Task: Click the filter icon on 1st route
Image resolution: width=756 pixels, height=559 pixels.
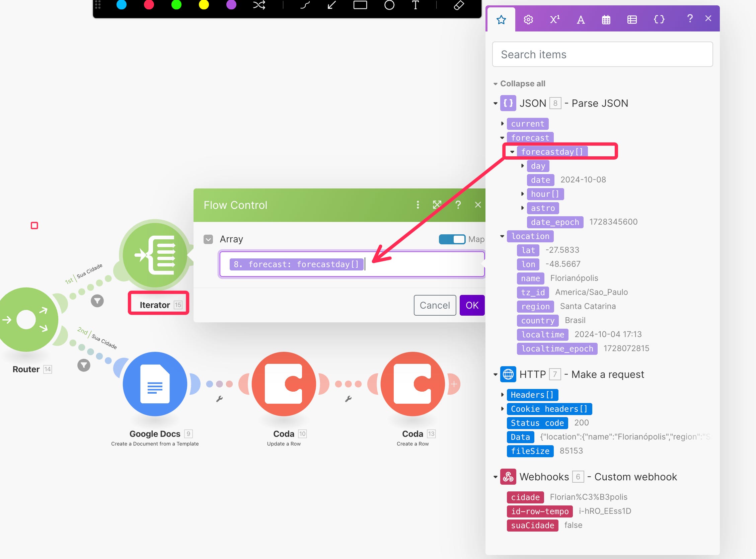Action: point(97,301)
